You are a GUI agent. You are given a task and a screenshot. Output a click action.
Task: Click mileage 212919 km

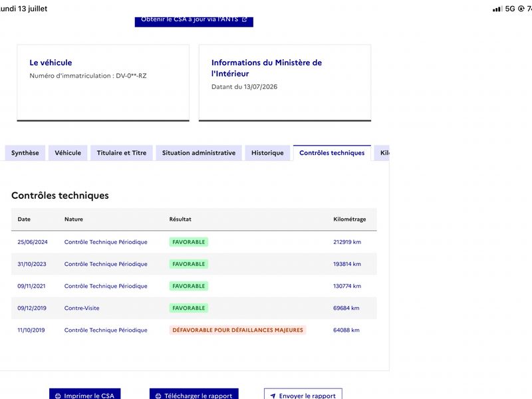click(347, 242)
